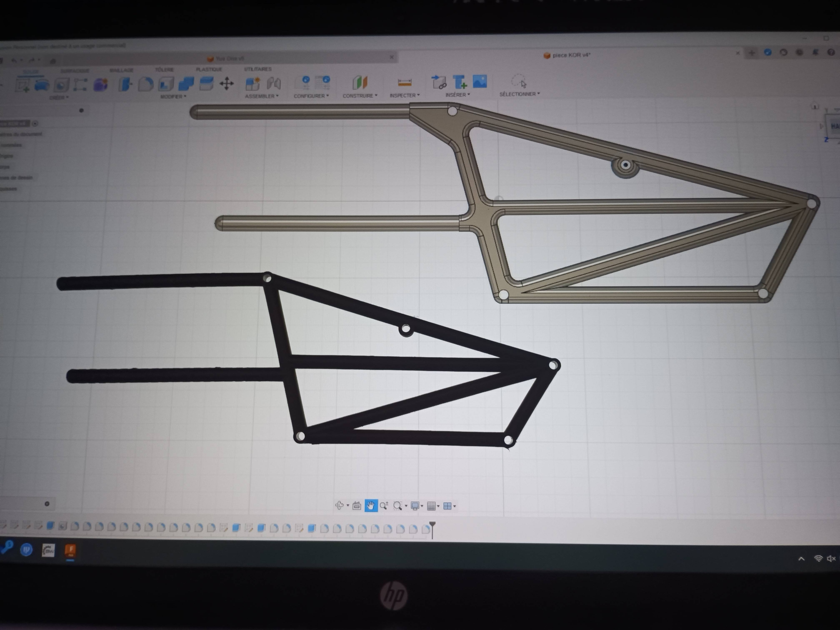The height and width of the screenshot is (630, 840).
Task: Click the Move/Copy four-arrow tool
Action: click(227, 84)
